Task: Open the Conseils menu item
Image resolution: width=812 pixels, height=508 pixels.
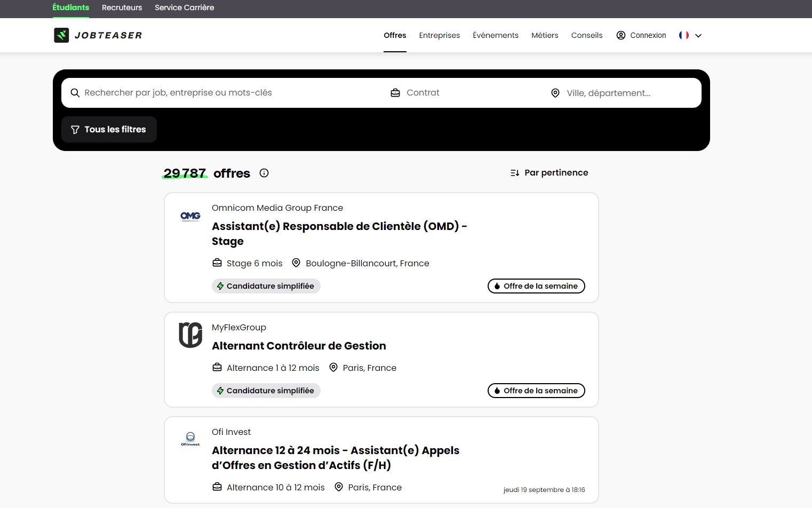Action: (587, 35)
